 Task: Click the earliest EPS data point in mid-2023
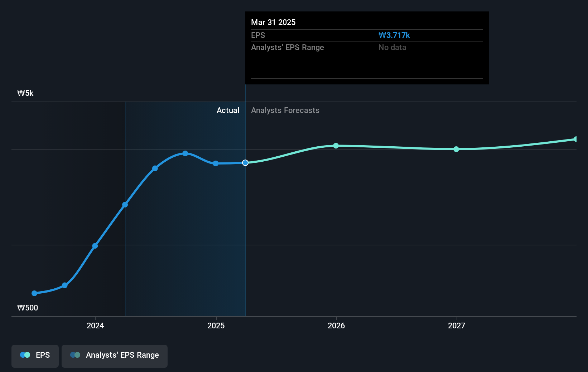click(x=34, y=293)
